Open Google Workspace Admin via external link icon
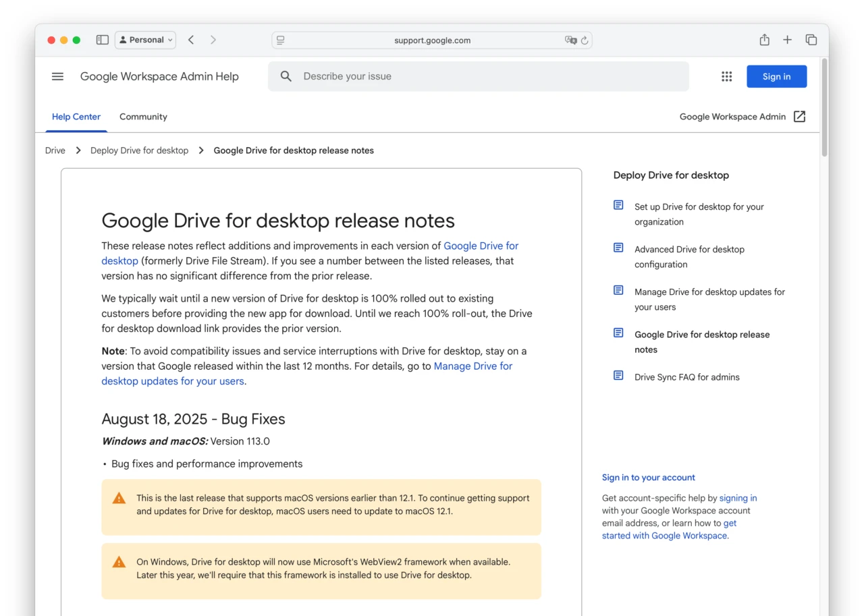This screenshot has height=616, width=864. pyautogui.click(x=799, y=116)
